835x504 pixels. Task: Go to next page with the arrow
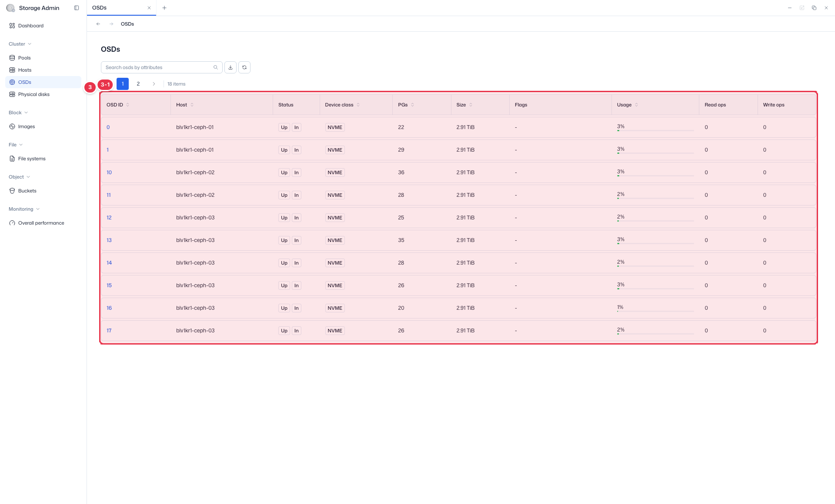[x=154, y=84]
